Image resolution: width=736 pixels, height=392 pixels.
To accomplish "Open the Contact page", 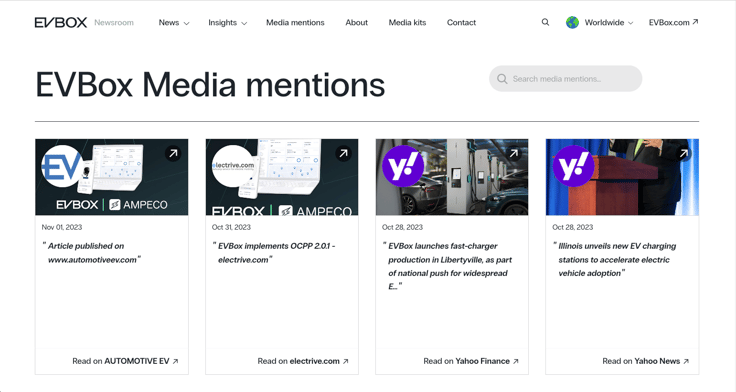I will [x=461, y=23].
